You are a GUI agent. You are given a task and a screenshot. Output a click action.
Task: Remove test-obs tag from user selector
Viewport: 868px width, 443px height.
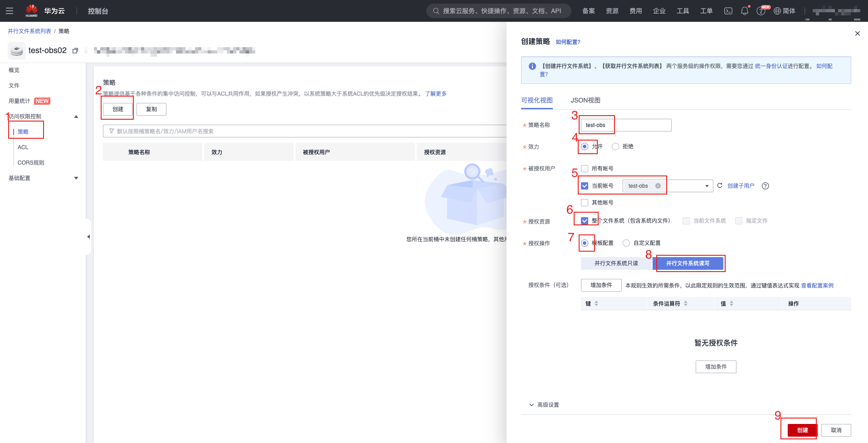pyautogui.click(x=658, y=186)
